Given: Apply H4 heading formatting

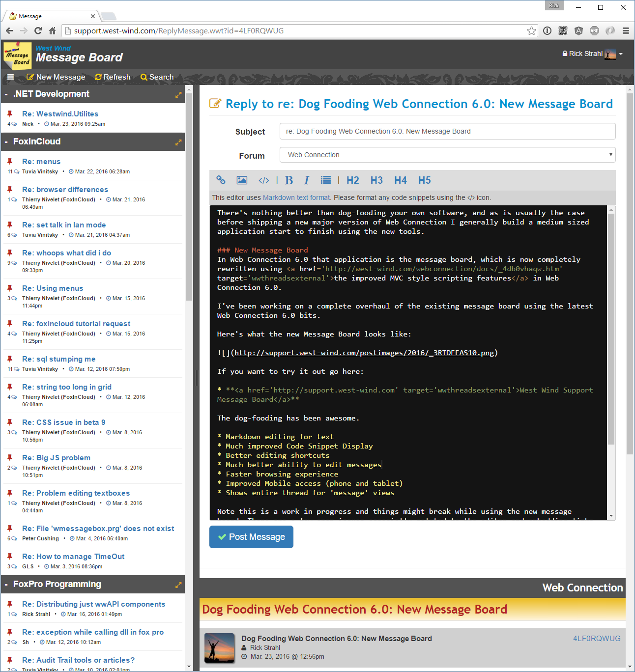Looking at the screenshot, I should (x=401, y=180).
